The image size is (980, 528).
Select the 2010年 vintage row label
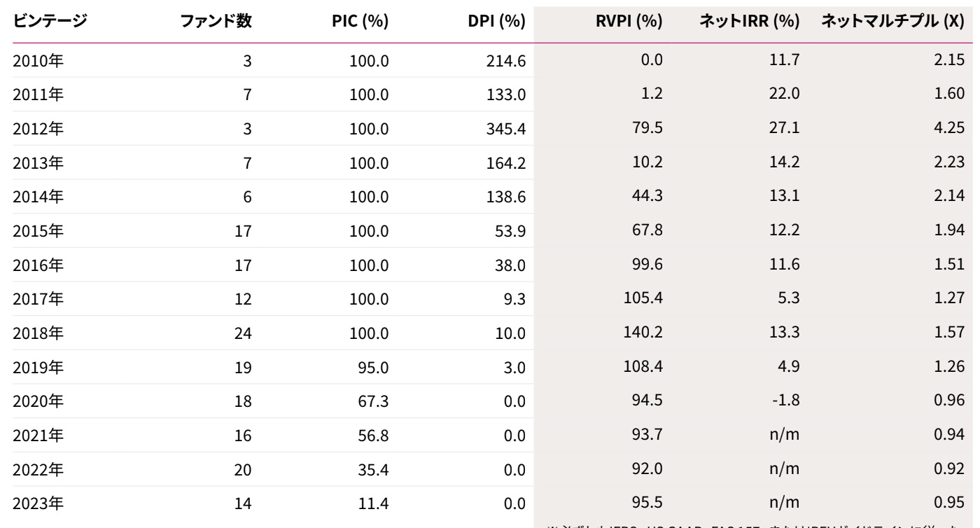point(38,61)
